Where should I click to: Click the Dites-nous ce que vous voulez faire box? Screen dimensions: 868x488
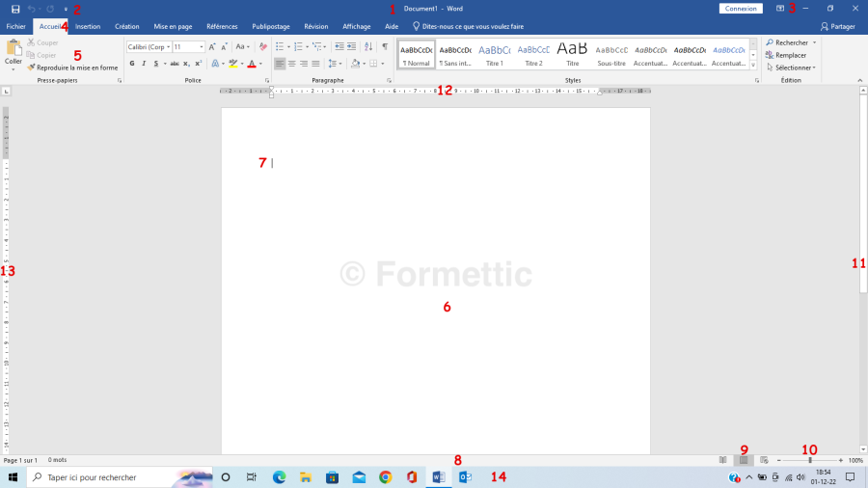469,26
